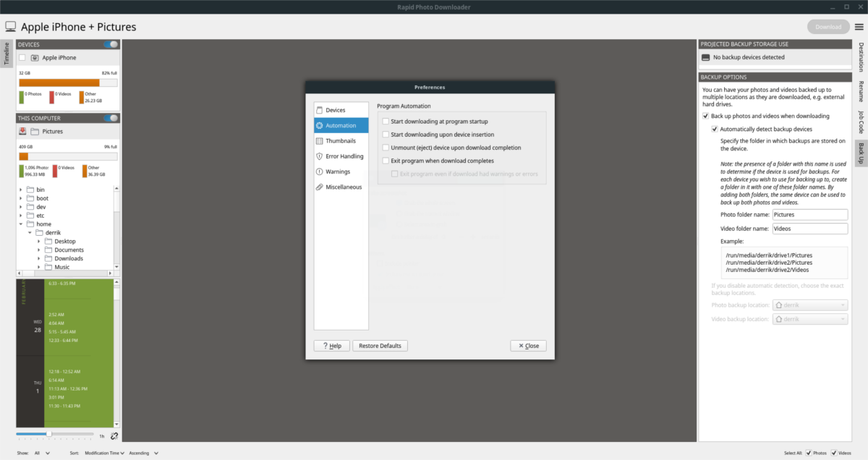Click the Help button in Preferences
Viewport: 868px width, 460px height.
click(x=332, y=346)
